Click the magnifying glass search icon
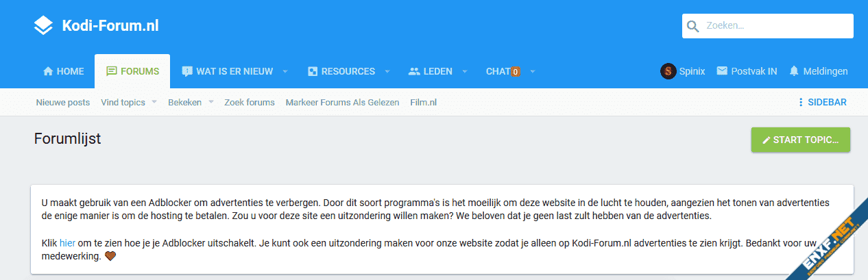Image resolution: width=868 pixels, height=280 pixels. coord(693,26)
